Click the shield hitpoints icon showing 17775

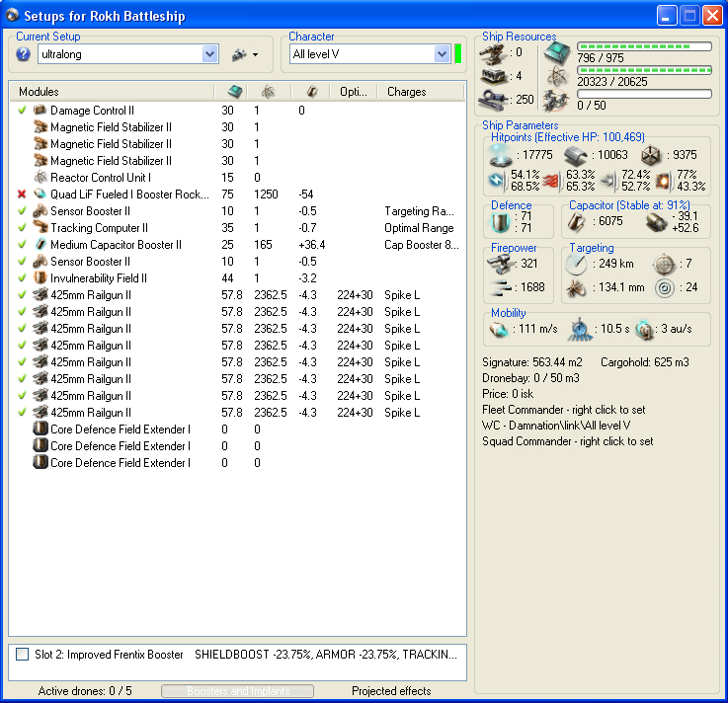coord(501,154)
